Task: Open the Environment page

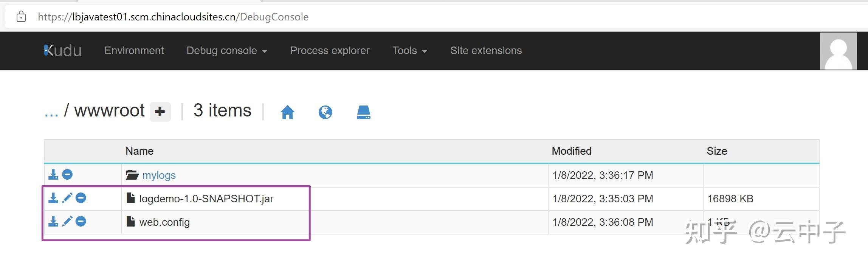Action: click(x=134, y=50)
